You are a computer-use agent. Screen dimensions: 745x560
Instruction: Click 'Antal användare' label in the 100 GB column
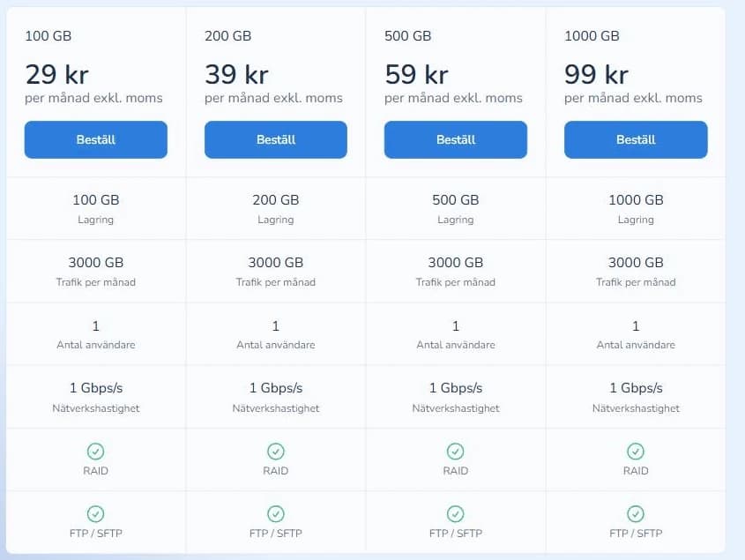pyautogui.click(x=96, y=345)
